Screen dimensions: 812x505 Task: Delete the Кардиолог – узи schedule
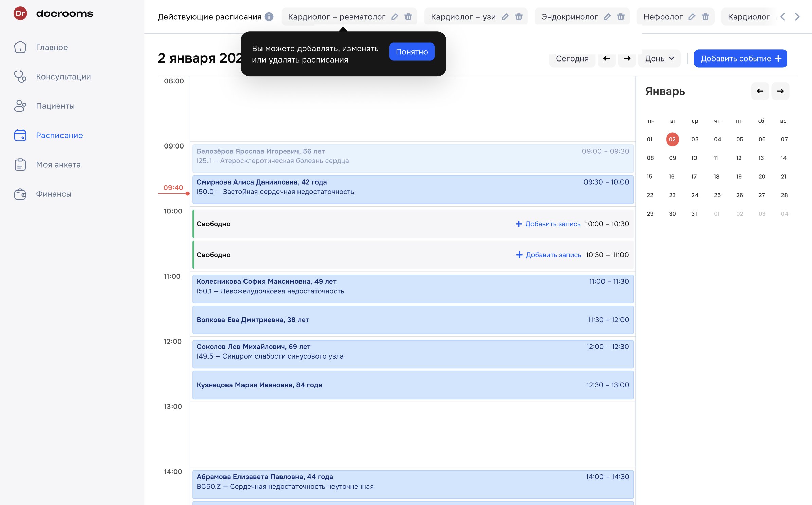[519, 17]
